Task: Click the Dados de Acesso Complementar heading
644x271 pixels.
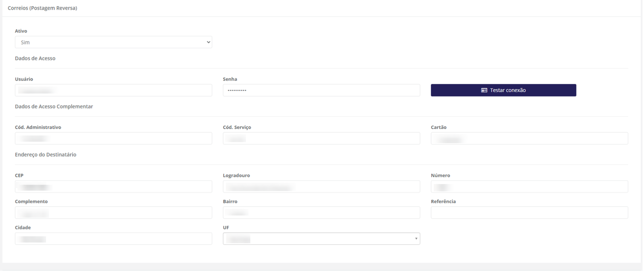Action: (x=54, y=107)
